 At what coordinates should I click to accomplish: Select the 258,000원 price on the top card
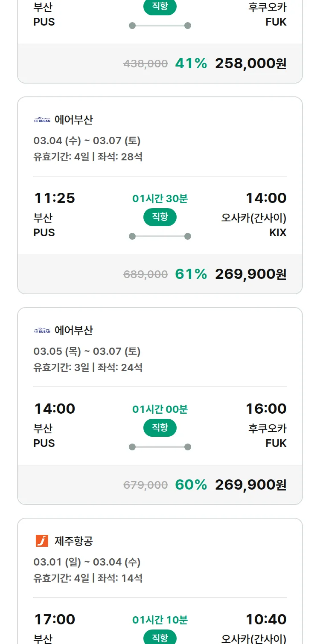pos(250,64)
